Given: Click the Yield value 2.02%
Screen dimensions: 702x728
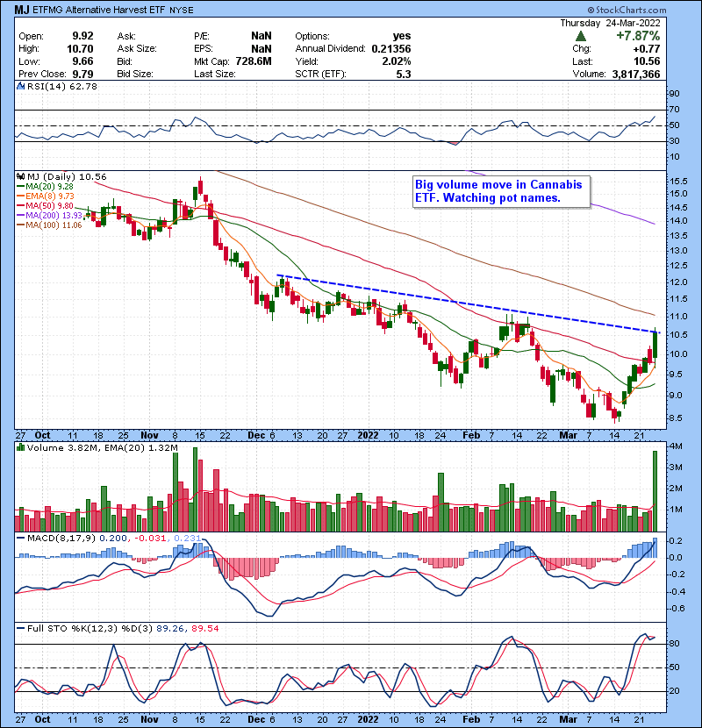Looking at the screenshot, I should (x=397, y=61).
